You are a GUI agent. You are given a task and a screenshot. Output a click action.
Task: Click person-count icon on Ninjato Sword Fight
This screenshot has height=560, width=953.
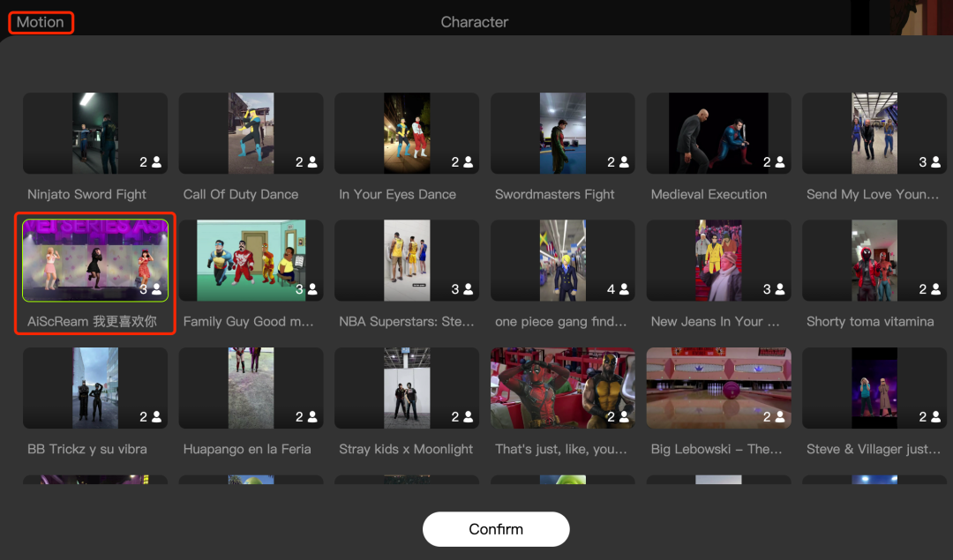157,162
